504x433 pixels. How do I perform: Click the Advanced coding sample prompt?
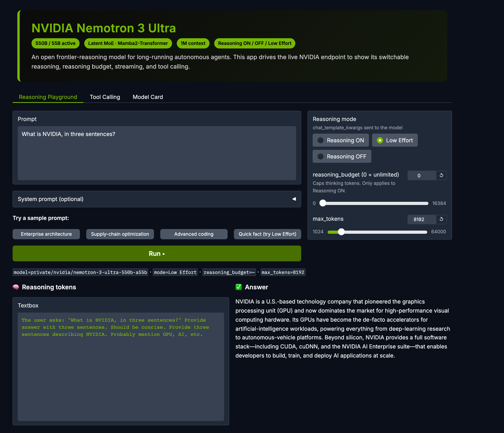tap(194, 234)
